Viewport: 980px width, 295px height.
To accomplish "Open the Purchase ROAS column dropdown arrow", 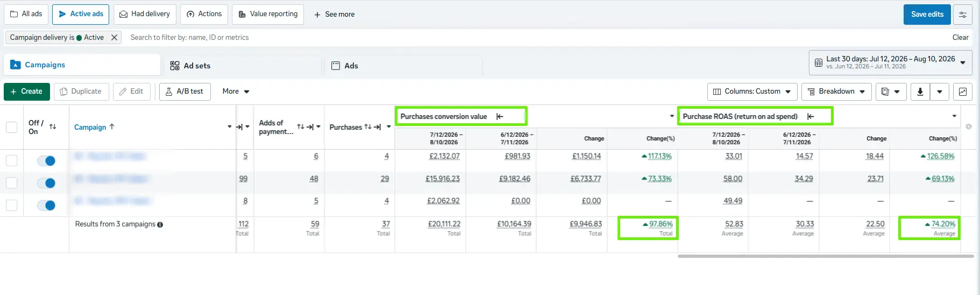I will point(954,116).
